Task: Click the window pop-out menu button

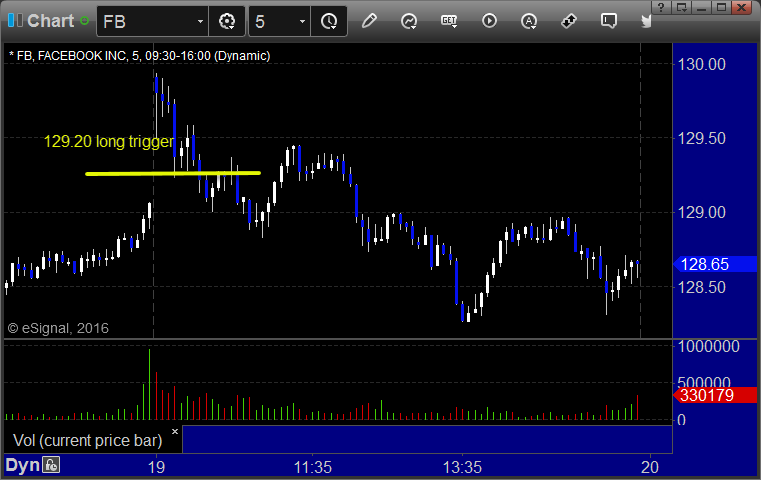Action: [x=682, y=8]
